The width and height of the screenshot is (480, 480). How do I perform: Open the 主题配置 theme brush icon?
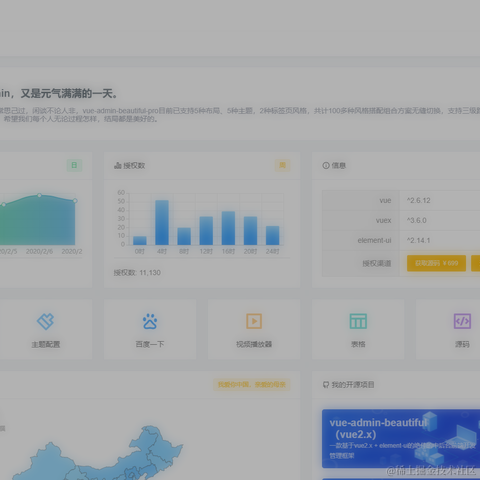pos(46,321)
